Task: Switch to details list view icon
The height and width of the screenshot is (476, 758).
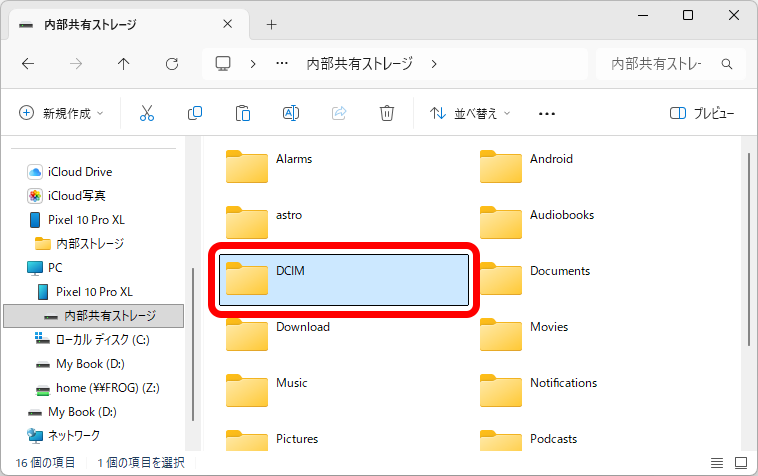Action: point(717,463)
